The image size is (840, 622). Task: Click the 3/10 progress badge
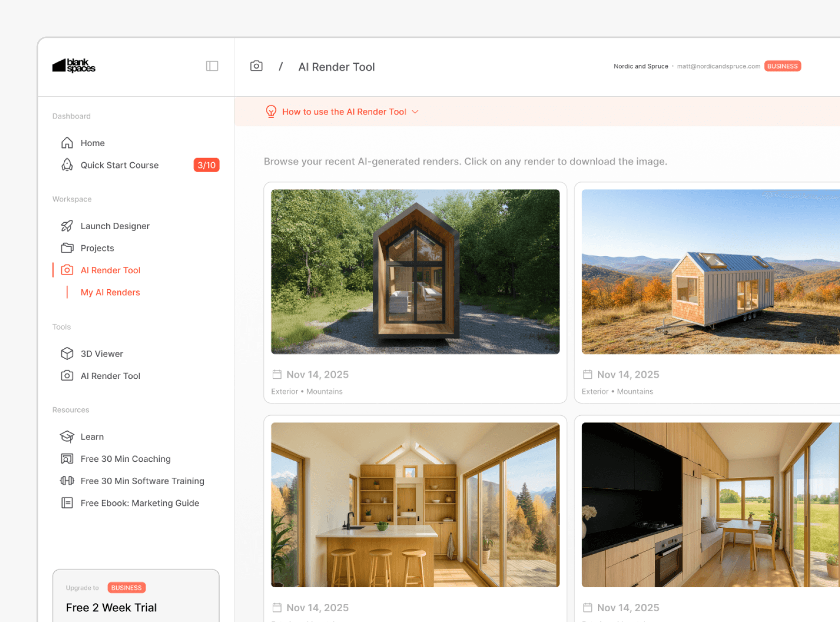206,165
